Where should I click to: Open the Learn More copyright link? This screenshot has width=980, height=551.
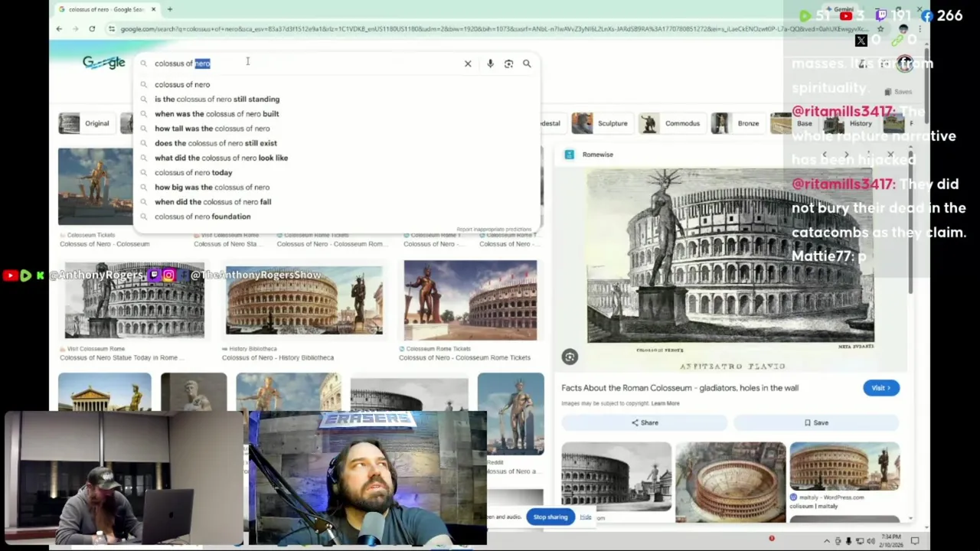pyautogui.click(x=665, y=403)
